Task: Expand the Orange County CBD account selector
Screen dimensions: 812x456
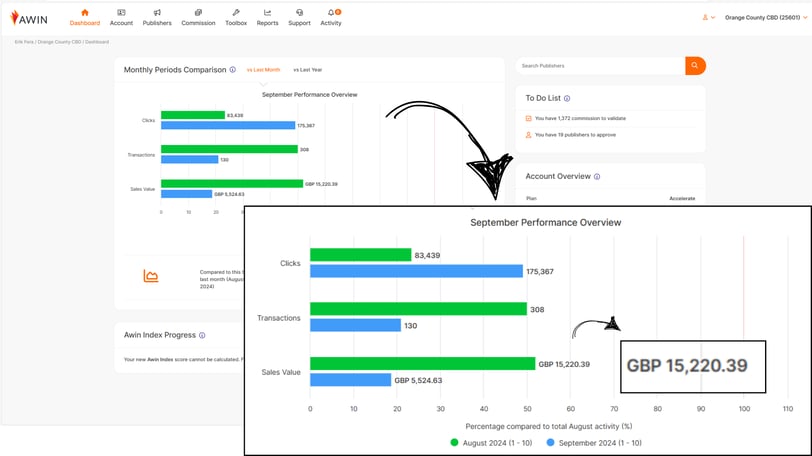Action: tap(766, 18)
